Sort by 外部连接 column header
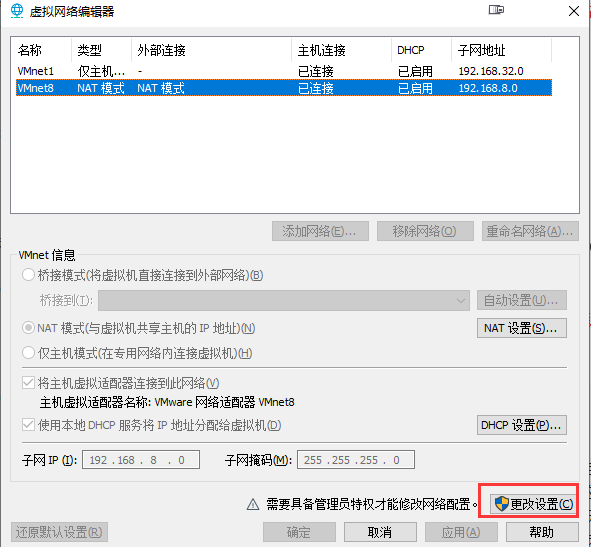 point(211,50)
